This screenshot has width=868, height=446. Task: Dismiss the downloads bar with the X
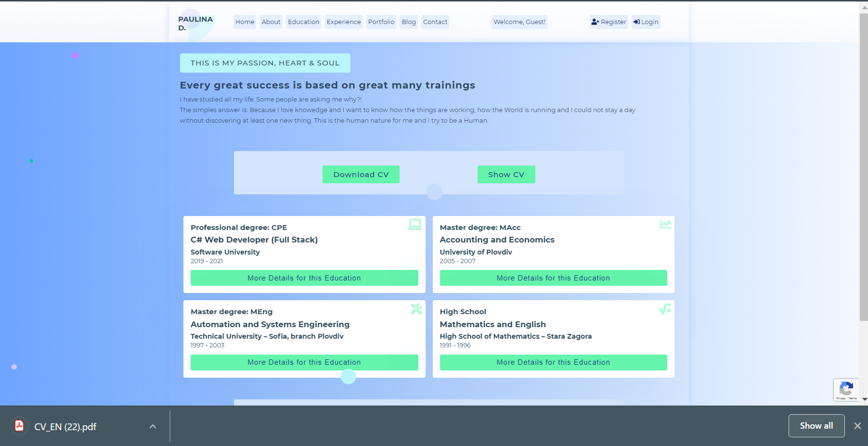pos(857,425)
